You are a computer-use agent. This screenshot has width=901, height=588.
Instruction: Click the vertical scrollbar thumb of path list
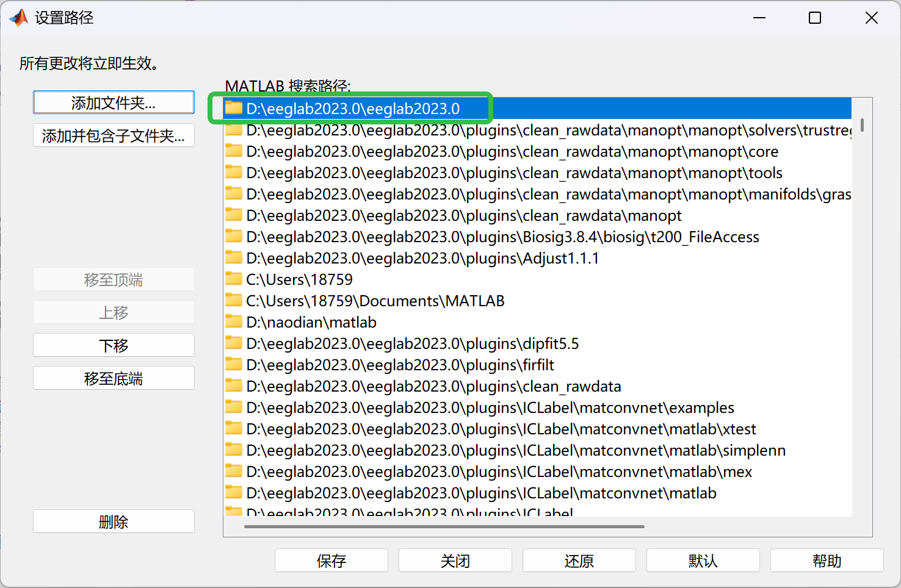point(862,124)
